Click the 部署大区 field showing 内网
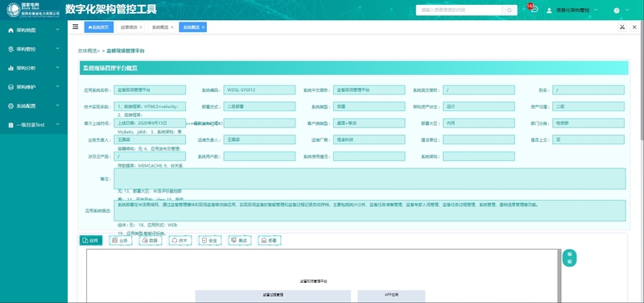This screenshot has width=644, height=303. click(478, 123)
